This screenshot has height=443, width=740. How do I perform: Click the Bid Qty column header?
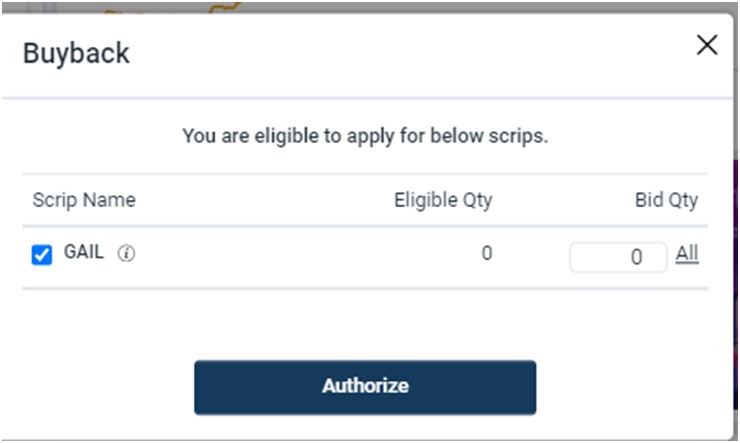(666, 200)
